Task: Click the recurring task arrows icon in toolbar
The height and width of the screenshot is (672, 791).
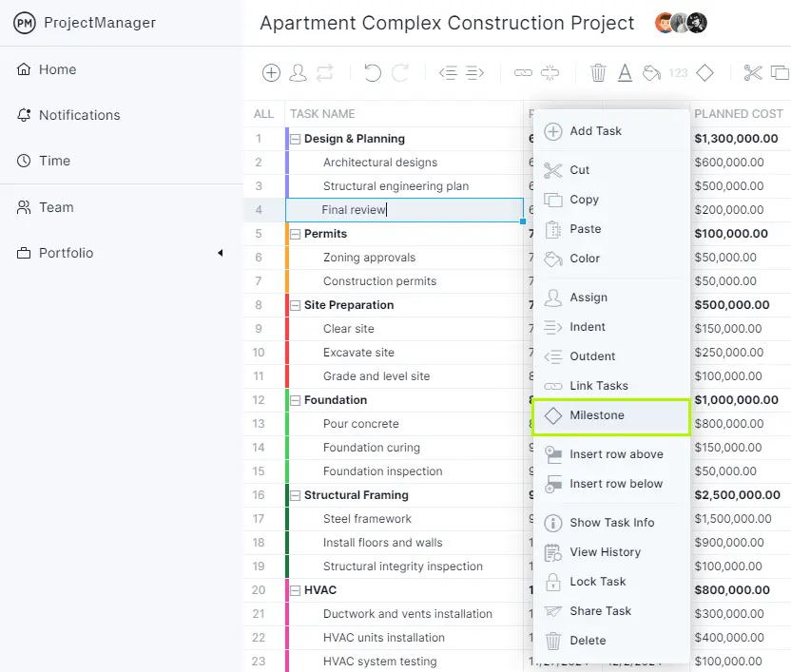Action: coord(324,73)
